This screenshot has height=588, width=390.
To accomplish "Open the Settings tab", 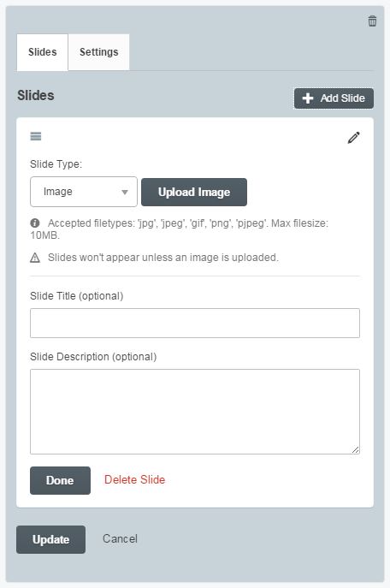I will pyautogui.click(x=99, y=52).
